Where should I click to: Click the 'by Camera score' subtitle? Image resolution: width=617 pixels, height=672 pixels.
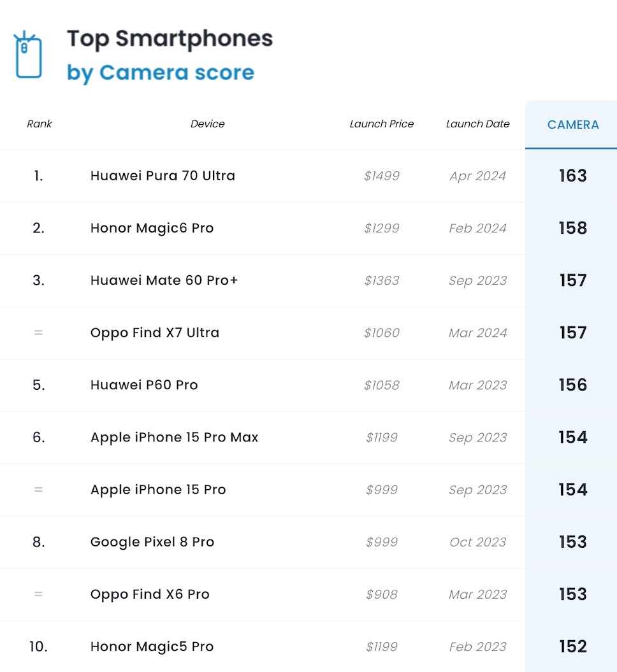tap(161, 73)
